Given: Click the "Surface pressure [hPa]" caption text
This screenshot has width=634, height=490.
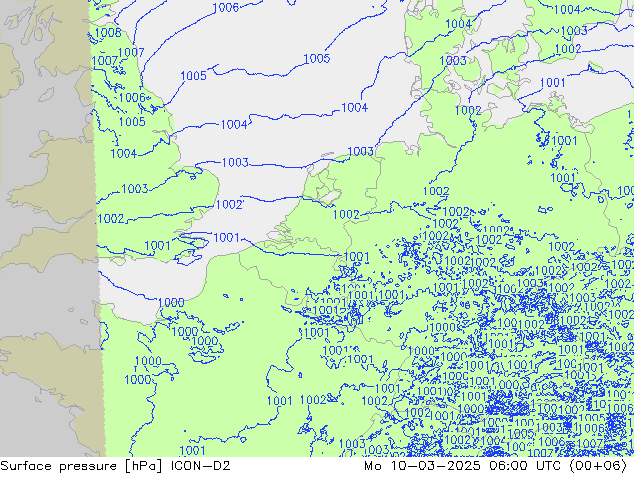Looking at the screenshot, I should point(83,466).
